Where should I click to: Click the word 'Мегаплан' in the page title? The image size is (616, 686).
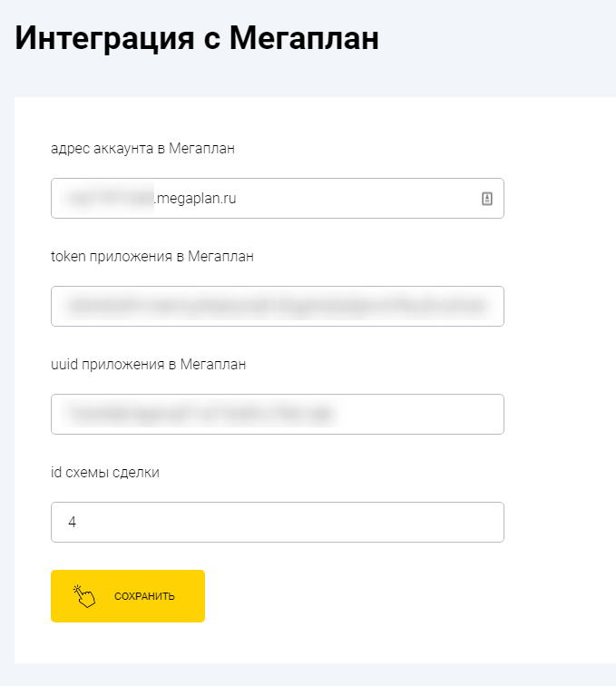(x=304, y=38)
